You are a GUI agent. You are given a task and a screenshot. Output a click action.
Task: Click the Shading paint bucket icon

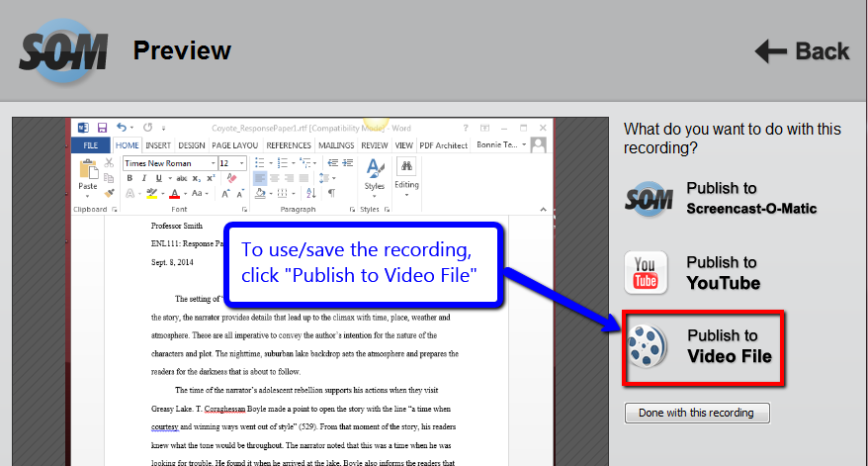coord(260,193)
